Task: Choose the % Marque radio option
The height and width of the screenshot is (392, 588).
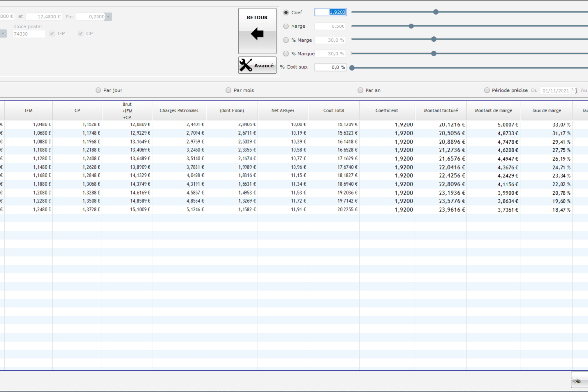Action: click(x=286, y=54)
